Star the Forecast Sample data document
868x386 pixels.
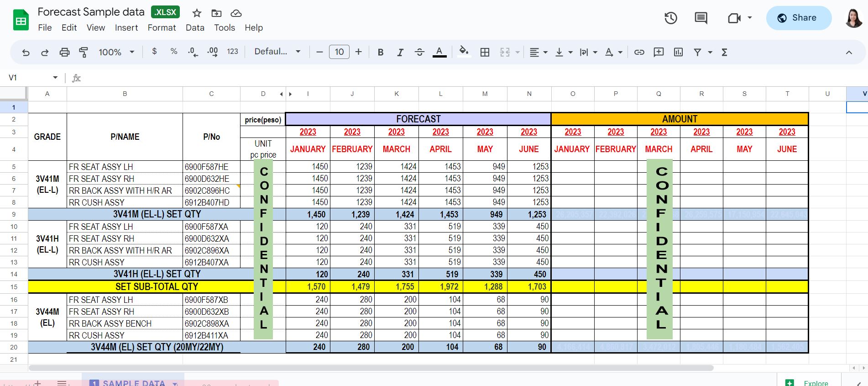(197, 13)
